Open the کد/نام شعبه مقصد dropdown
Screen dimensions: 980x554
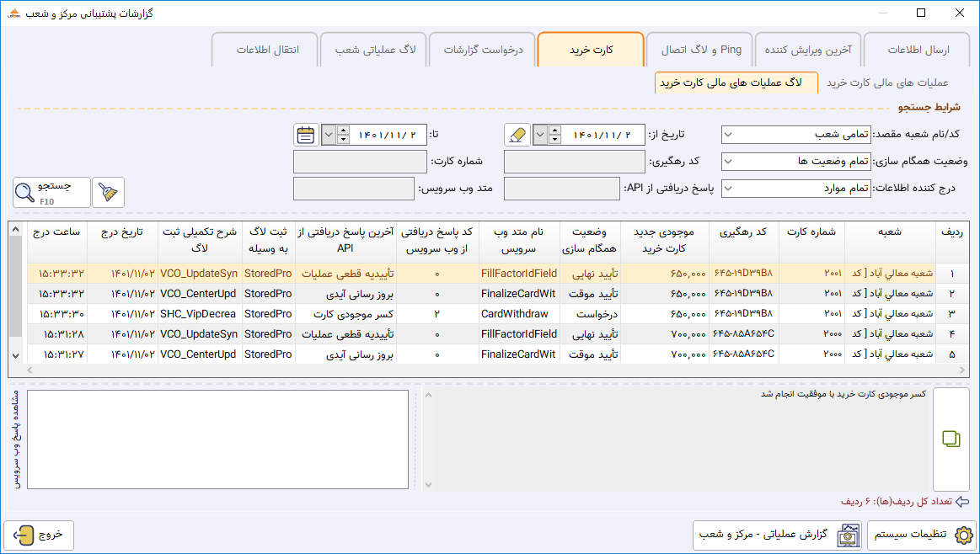728,134
